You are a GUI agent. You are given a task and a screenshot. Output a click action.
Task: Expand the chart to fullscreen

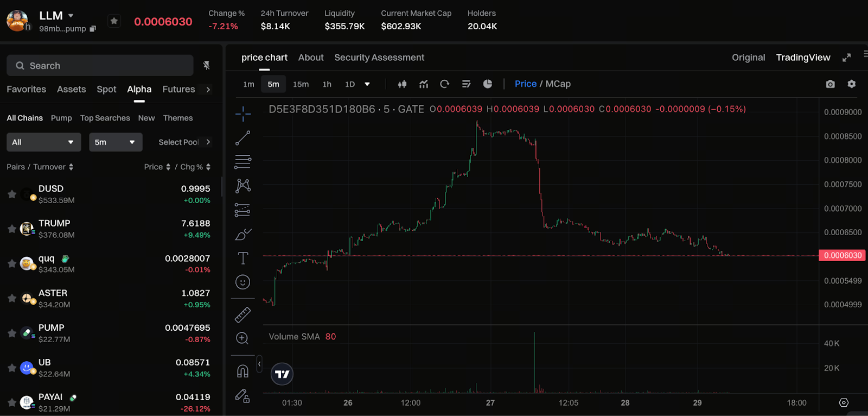point(846,58)
